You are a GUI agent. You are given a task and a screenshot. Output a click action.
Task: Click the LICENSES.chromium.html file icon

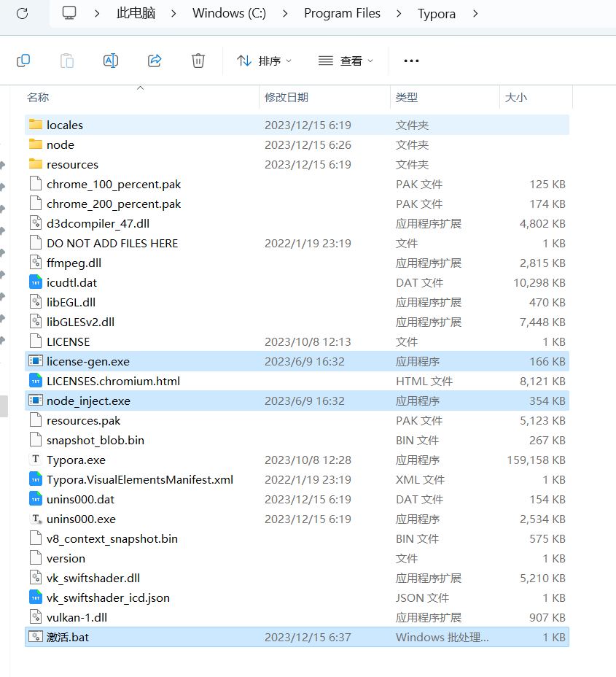[x=36, y=381]
